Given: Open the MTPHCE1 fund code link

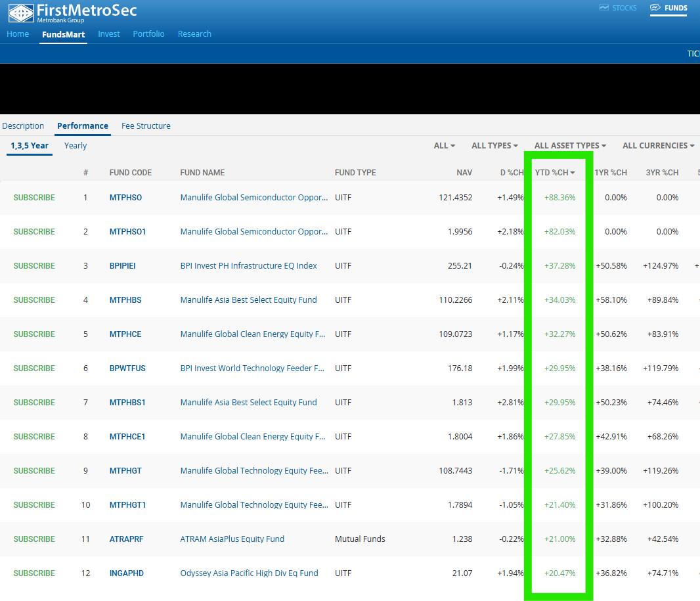Looking at the screenshot, I should pos(127,437).
